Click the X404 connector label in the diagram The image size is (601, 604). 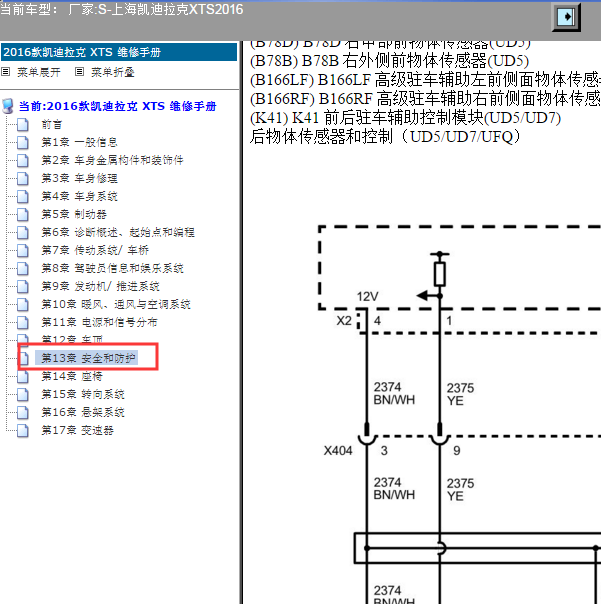[x=338, y=451]
